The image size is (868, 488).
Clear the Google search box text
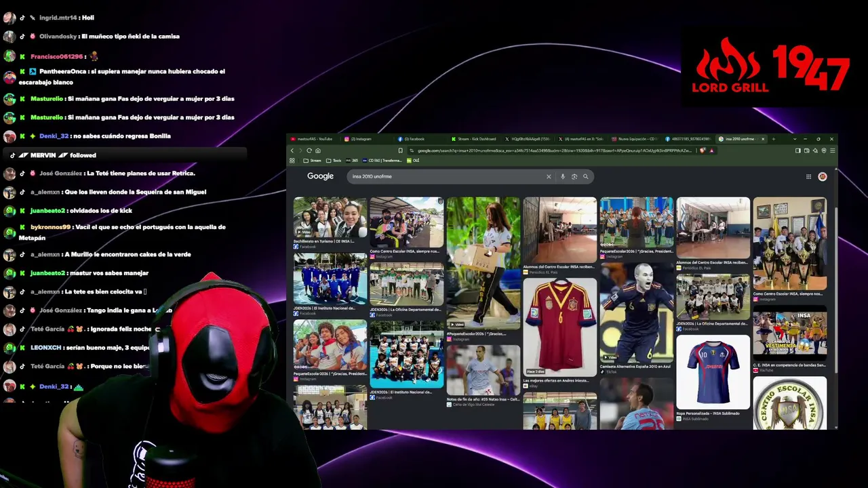(549, 177)
